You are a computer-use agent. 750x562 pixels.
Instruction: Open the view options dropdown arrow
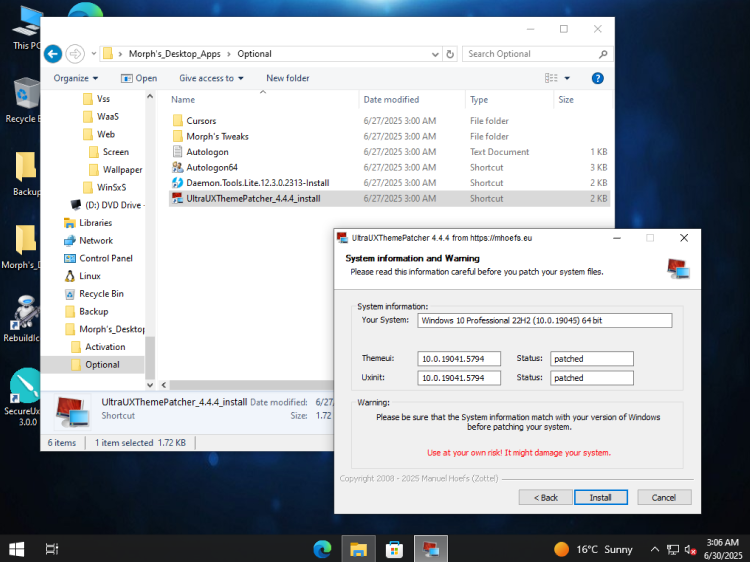tap(567, 78)
